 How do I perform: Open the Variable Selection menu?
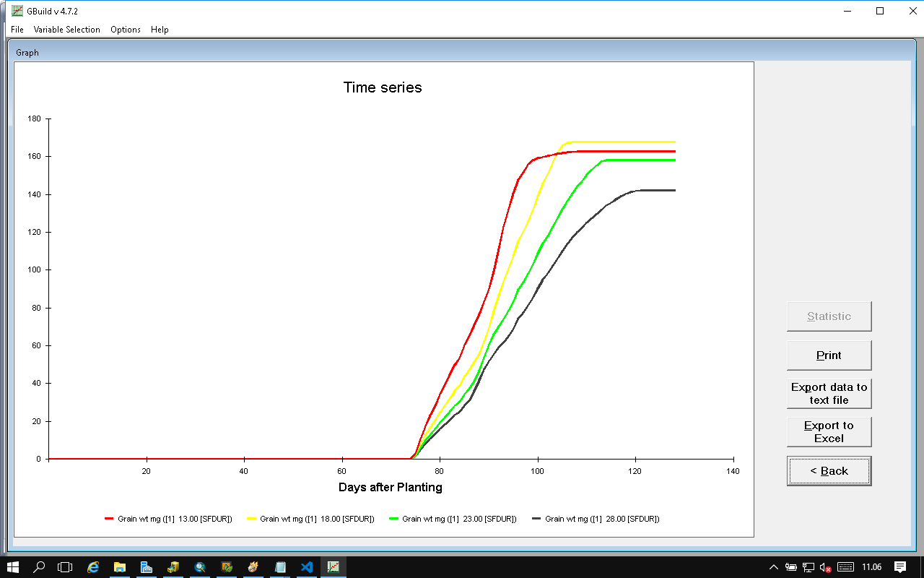coord(66,30)
